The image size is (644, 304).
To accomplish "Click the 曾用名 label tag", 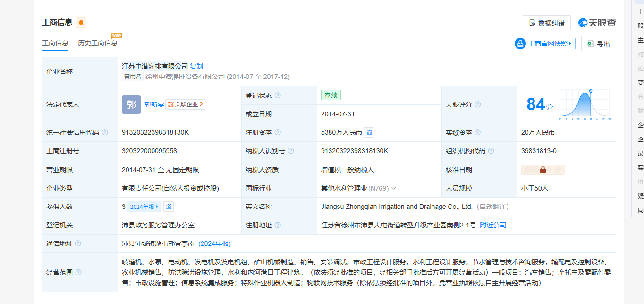I will pyautogui.click(x=133, y=77).
